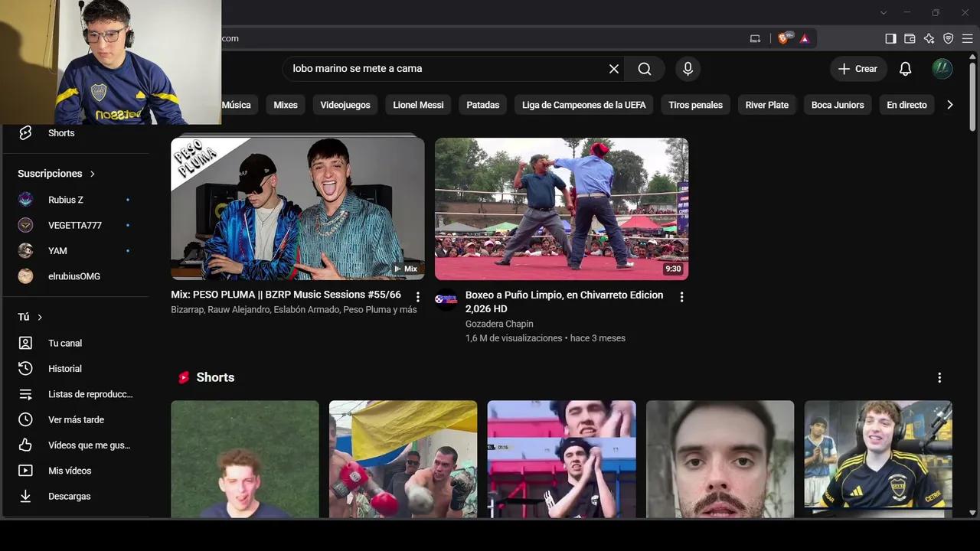Open the Short of red-haired boy on grass

click(245, 459)
